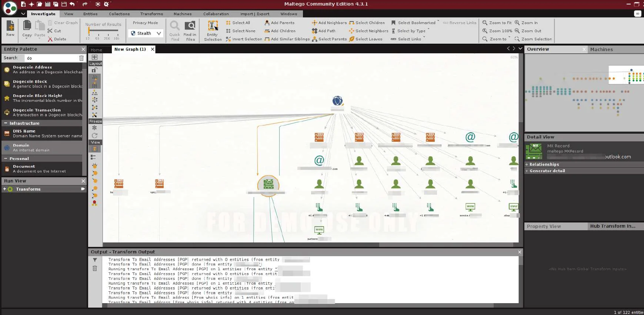
Task: Click the top globe node in graph
Action: coord(337,101)
